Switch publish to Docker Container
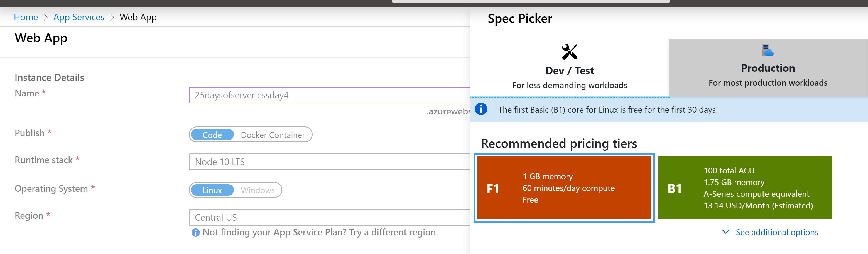This screenshot has height=254, width=868. pyautogui.click(x=273, y=135)
